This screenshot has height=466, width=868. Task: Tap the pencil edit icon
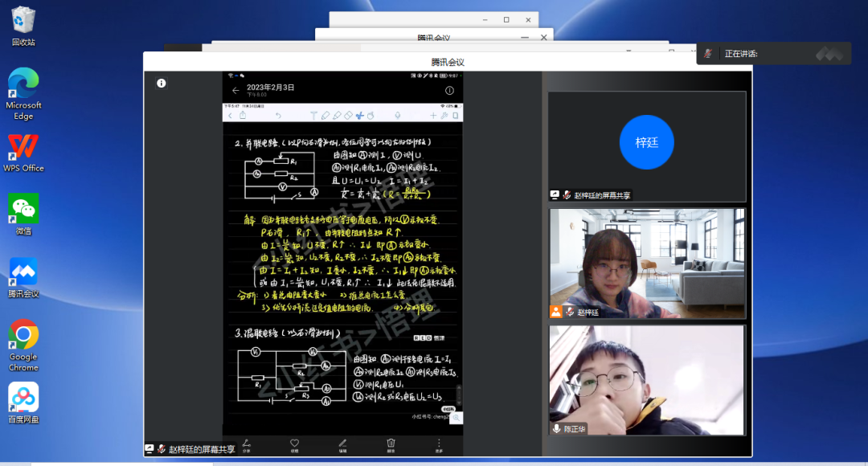tap(342, 444)
